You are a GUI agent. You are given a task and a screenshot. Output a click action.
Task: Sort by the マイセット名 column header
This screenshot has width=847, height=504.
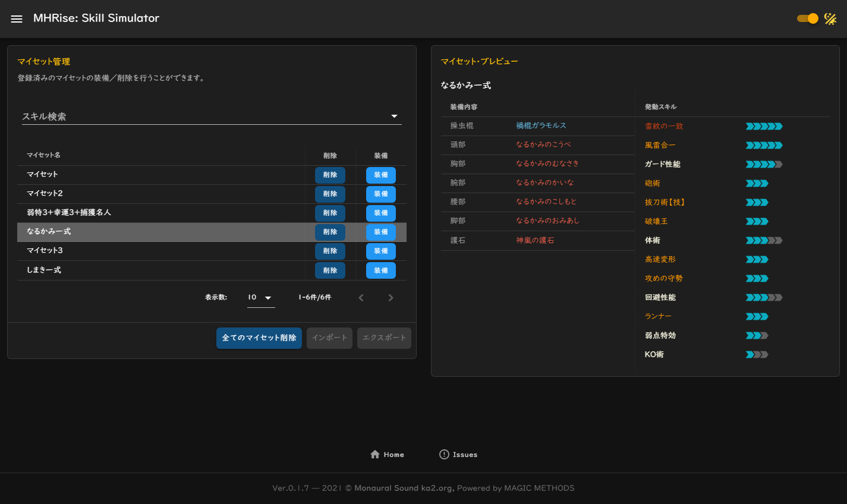click(43, 155)
